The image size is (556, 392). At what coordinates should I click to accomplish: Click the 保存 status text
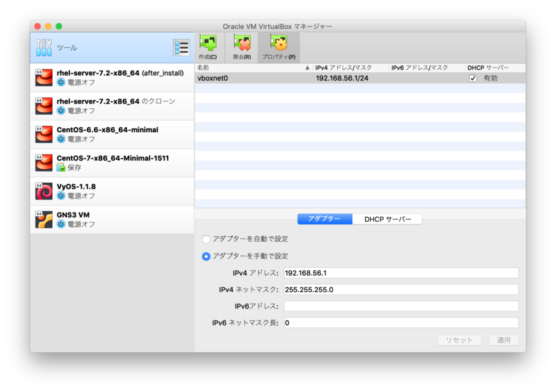74,168
